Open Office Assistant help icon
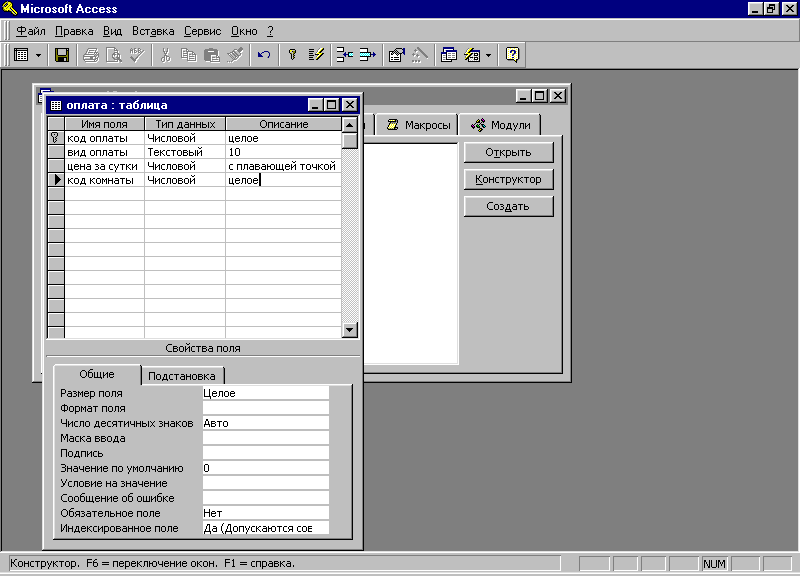 pyautogui.click(x=512, y=55)
